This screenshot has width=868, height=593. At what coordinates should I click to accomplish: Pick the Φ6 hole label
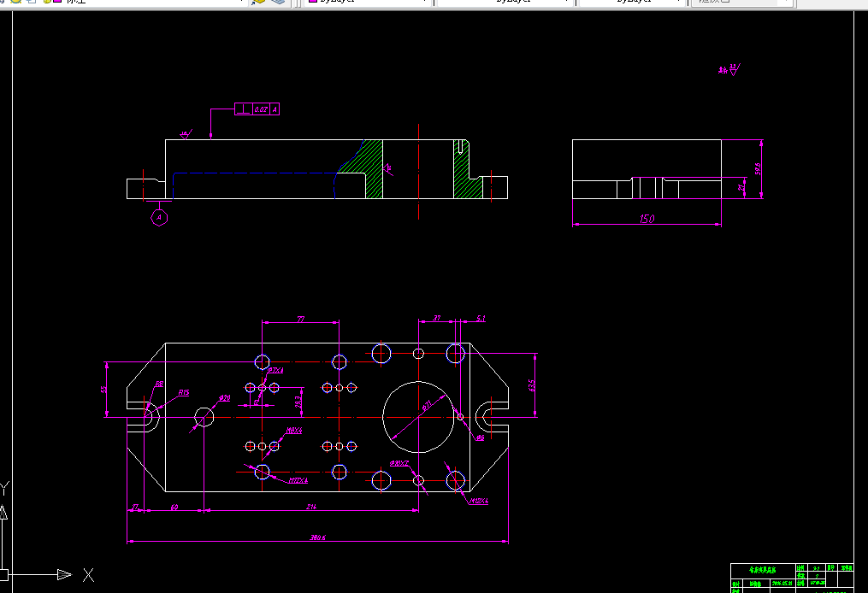click(x=480, y=437)
